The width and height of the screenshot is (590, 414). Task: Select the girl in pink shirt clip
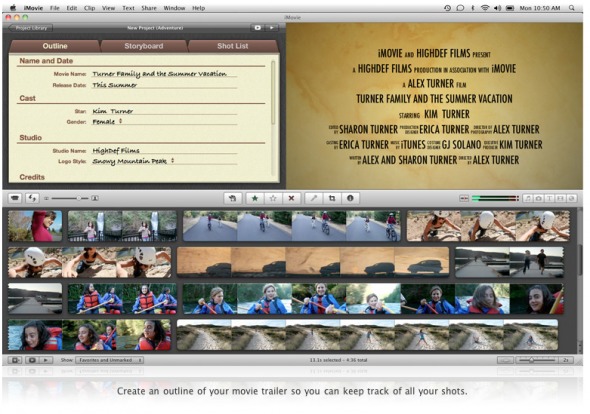[35, 226]
